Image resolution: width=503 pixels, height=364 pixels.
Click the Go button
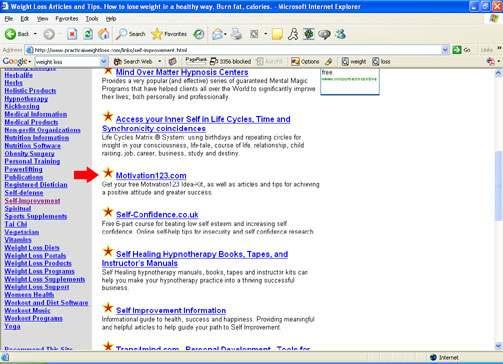[462, 50]
